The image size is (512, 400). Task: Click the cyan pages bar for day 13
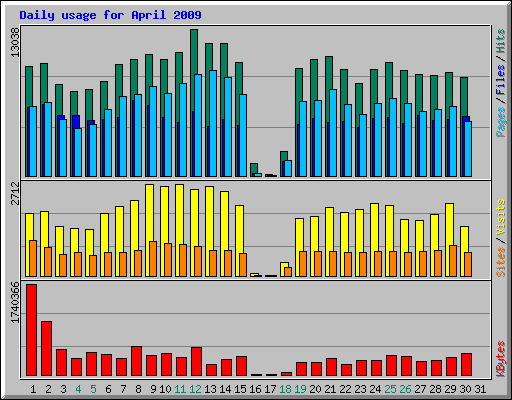tap(213, 123)
